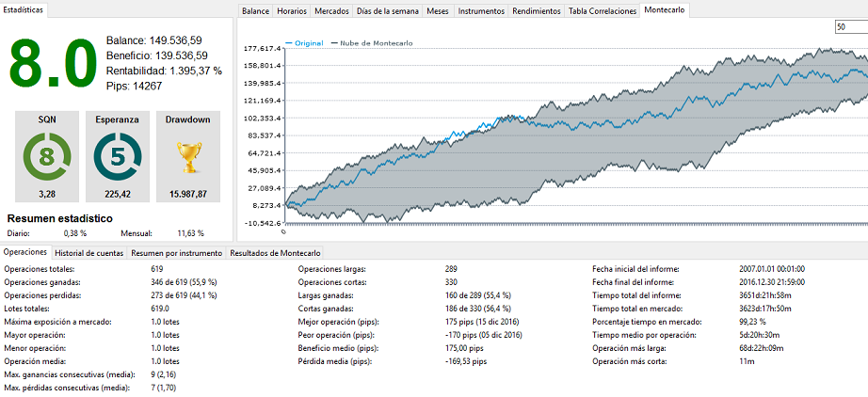Click the large green 8.0 score
Viewport: 868px width, 397px height.
click(54, 63)
